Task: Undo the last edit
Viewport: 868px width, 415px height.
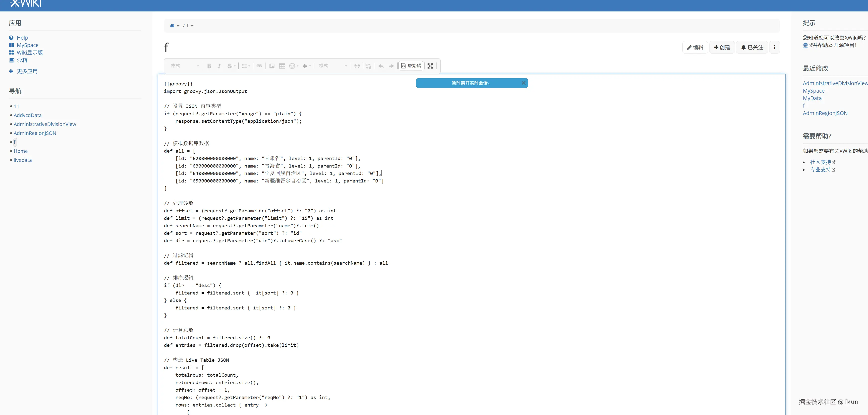Action: coord(381,66)
